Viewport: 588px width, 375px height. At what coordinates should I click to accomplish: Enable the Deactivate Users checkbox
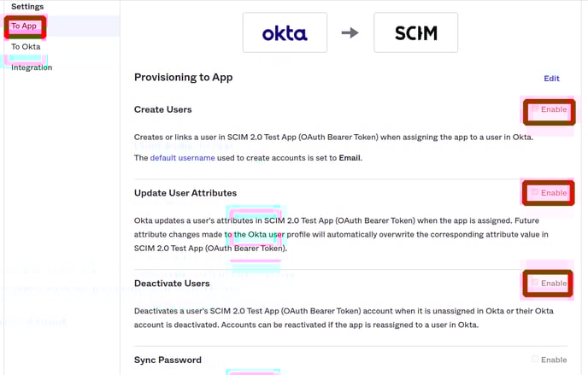[535, 283]
